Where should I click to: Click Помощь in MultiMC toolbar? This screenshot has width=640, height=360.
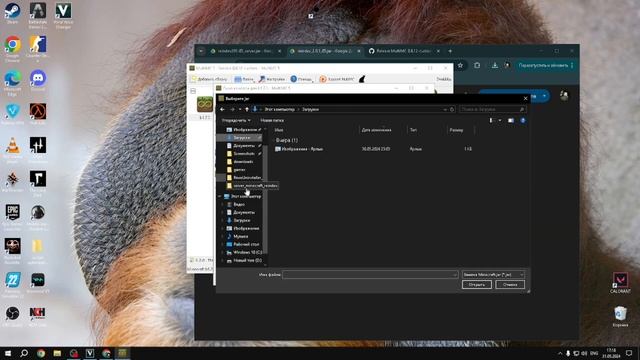point(301,79)
